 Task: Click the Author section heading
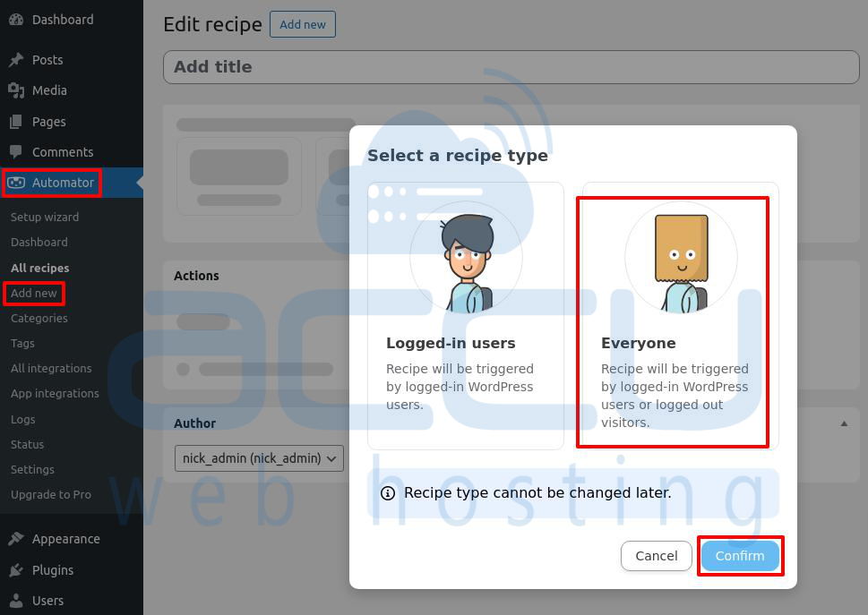[195, 423]
